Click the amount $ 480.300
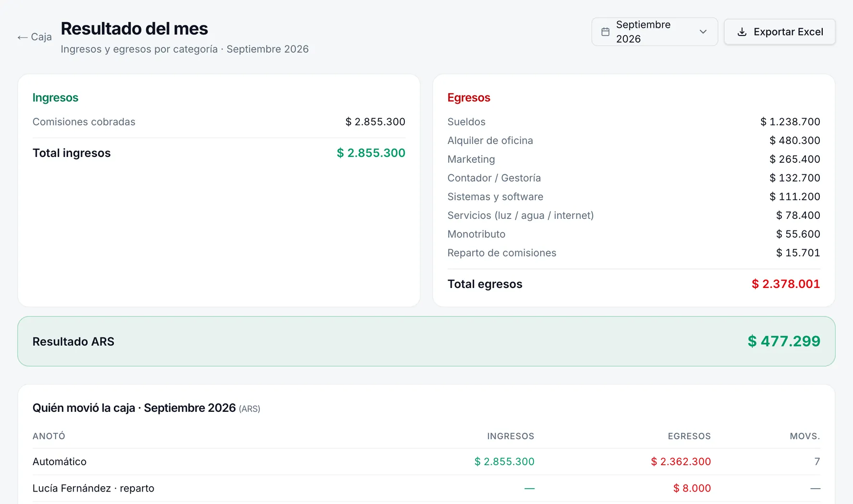853x504 pixels. (795, 141)
